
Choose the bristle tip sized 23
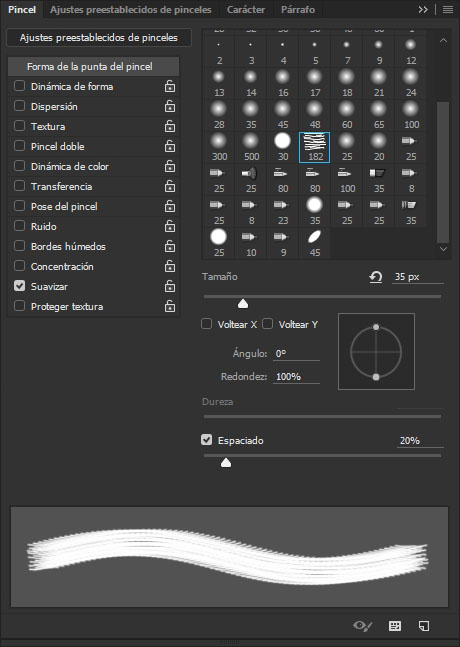[x=283, y=211]
